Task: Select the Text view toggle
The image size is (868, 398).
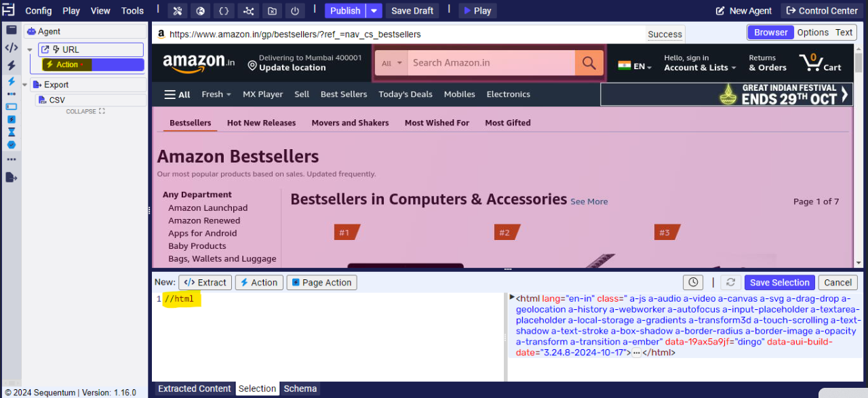Action: pos(844,33)
